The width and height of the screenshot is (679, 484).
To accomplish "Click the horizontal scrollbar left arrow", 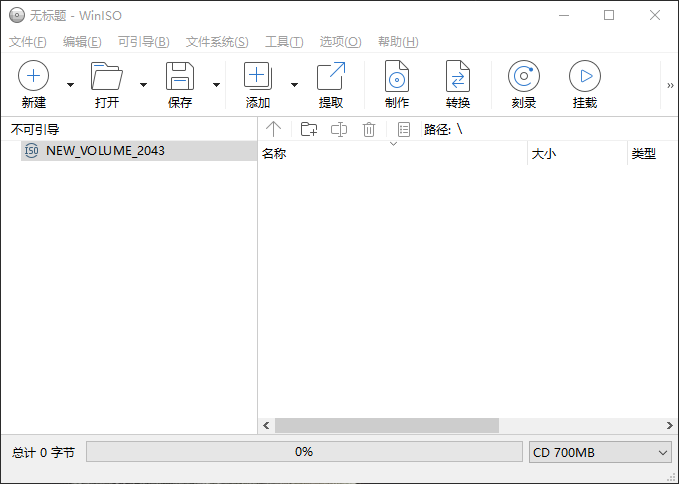I will click(x=266, y=426).
